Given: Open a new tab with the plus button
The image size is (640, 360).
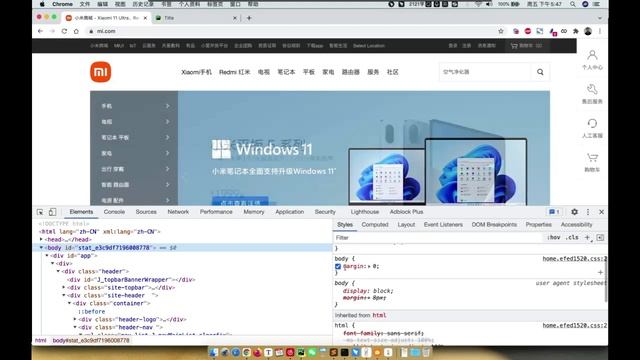Looking at the screenshot, I should tap(249, 18).
